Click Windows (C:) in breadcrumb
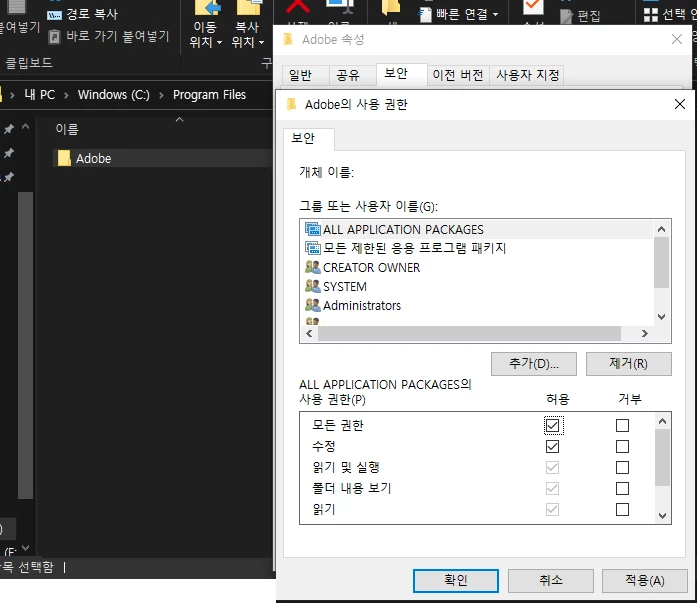The width and height of the screenshot is (697, 603). (x=114, y=95)
